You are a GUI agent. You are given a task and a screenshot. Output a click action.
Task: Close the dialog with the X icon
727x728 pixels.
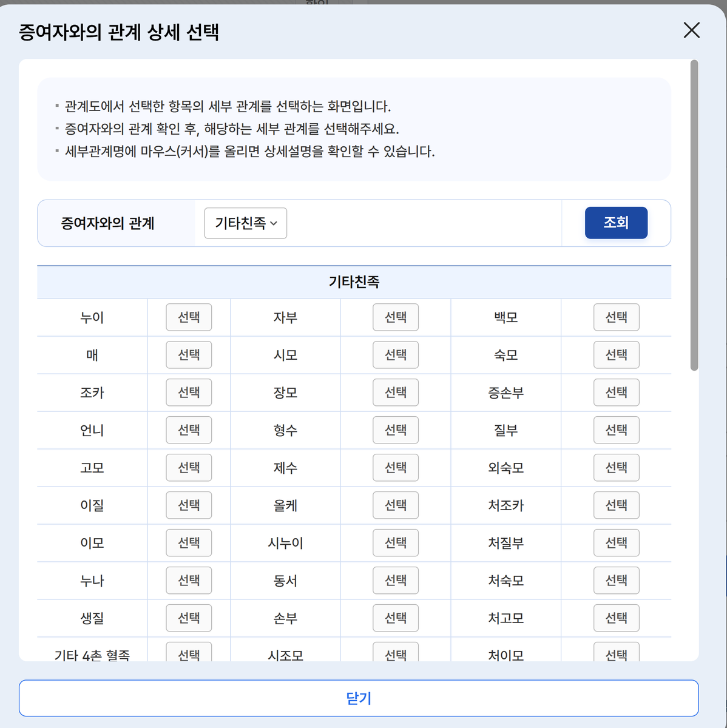[691, 30]
